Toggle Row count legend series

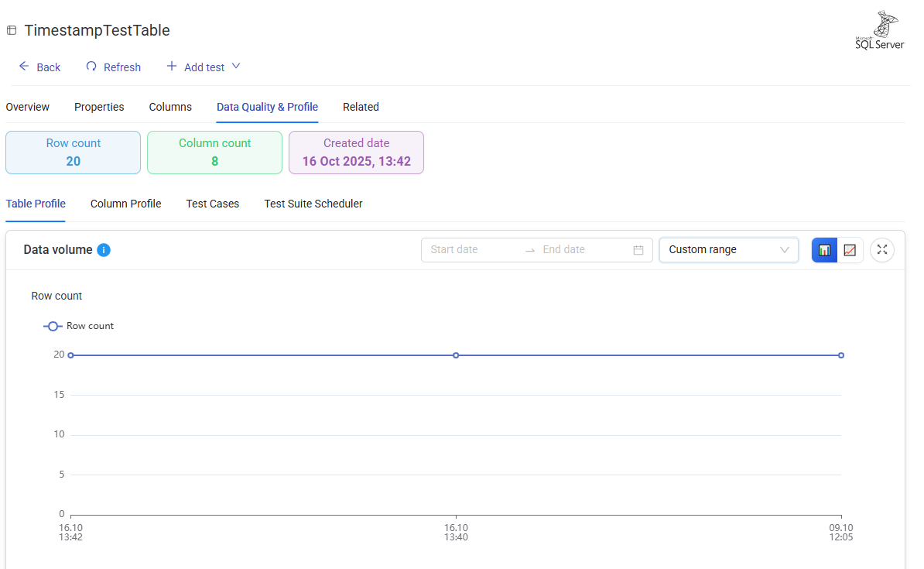coord(79,326)
